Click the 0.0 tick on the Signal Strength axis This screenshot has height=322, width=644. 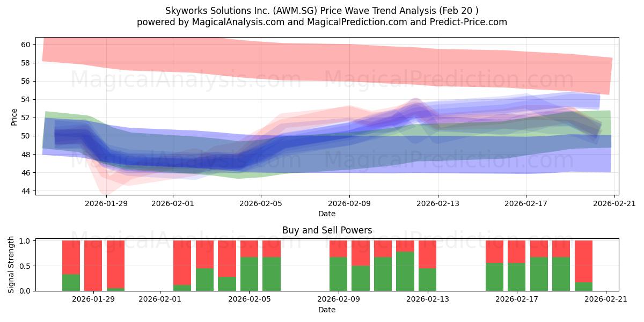[26, 291]
